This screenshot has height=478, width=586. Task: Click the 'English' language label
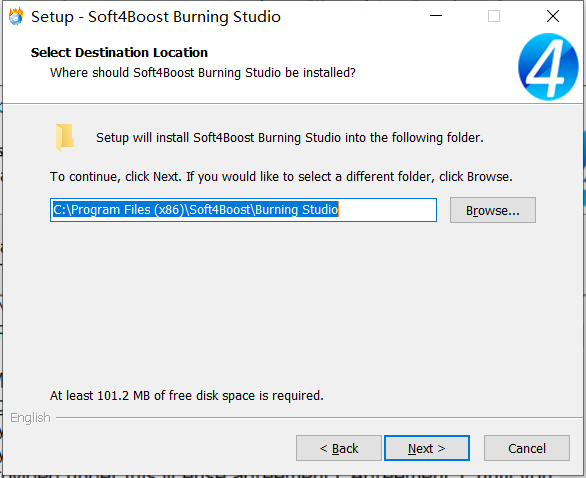click(30, 417)
